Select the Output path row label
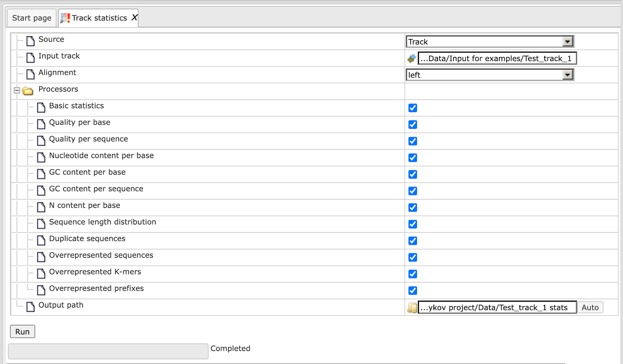The width and height of the screenshot is (623, 364). tap(61, 305)
